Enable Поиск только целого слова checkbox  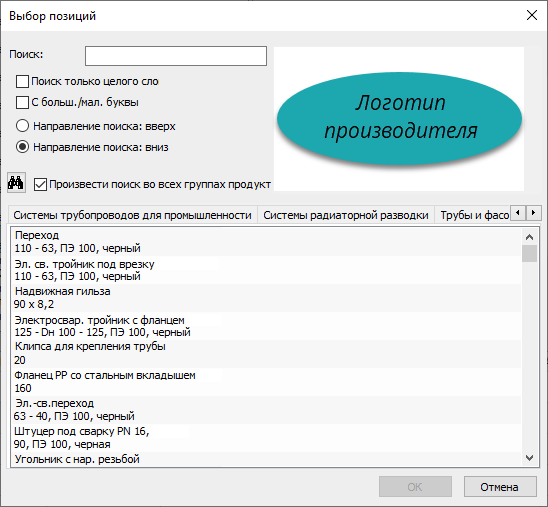22,81
